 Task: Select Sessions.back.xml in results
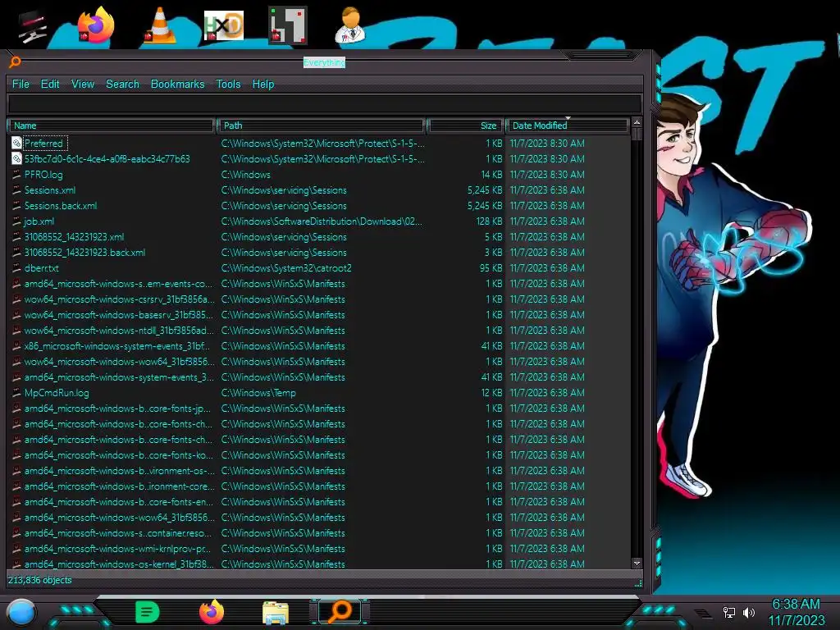click(61, 206)
